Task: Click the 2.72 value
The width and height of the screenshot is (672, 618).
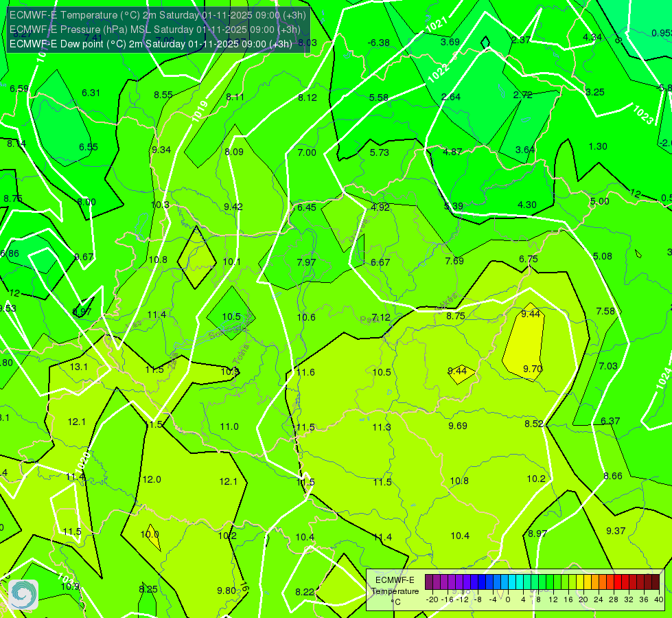Action: pos(523,95)
